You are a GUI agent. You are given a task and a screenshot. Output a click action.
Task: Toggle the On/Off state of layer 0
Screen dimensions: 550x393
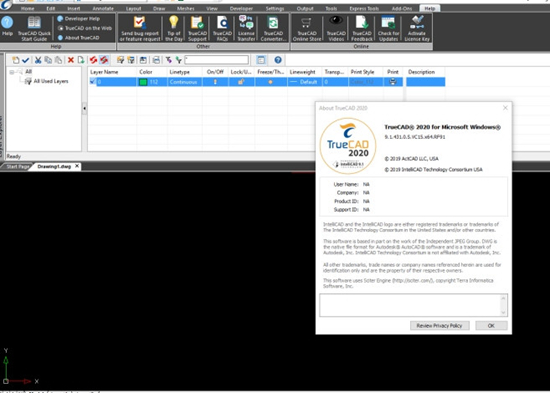[215, 82]
